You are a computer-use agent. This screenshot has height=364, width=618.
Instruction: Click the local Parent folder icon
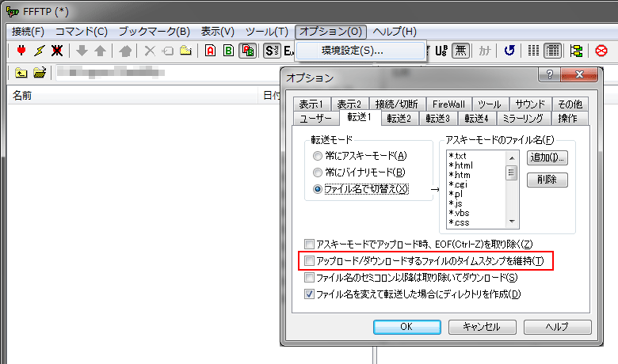21,73
